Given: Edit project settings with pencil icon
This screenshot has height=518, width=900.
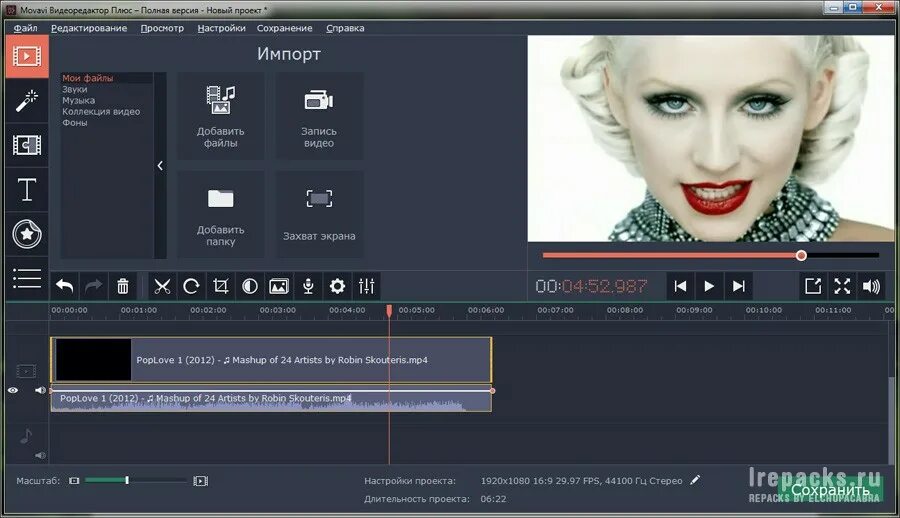Looking at the screenshot, I should [695, 480].
